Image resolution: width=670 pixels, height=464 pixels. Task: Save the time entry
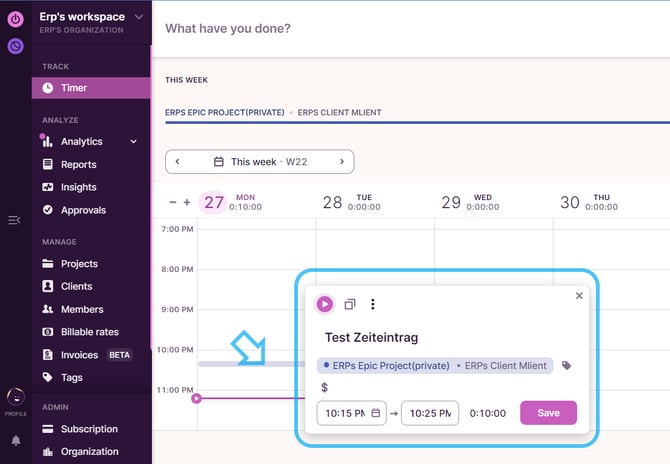pos(548,413)
